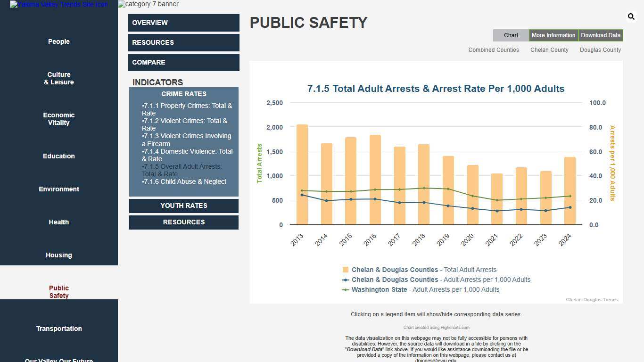Open 7.1.1 Property Crimes indicator
The image size is (644, 362).
[x=187, y=109]
